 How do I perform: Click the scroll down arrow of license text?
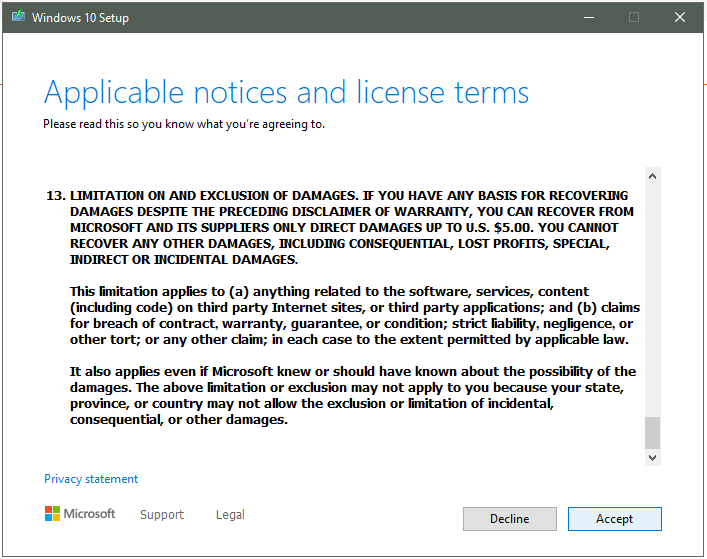point(652,458)
